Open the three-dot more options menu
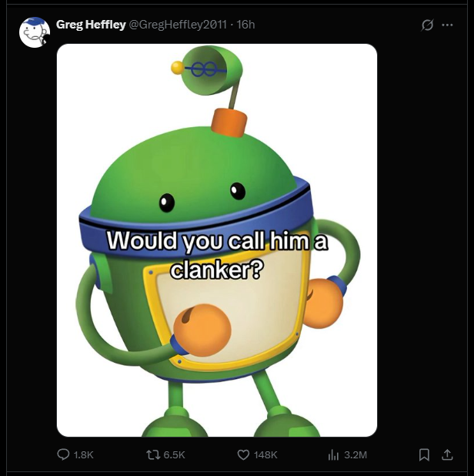Image resolution: width=474 pixels, height=476 pixels. pyautogui.click(x=447, y=25)
